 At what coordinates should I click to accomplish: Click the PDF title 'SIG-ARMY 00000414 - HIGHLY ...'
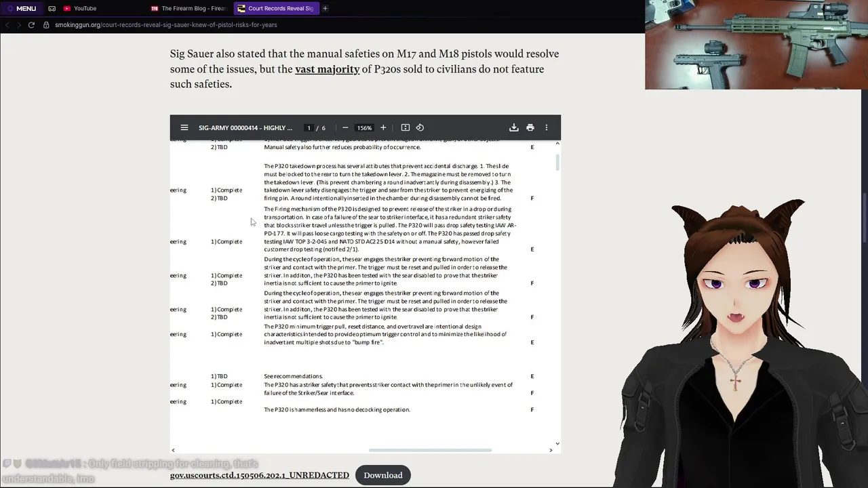(245, 127)
